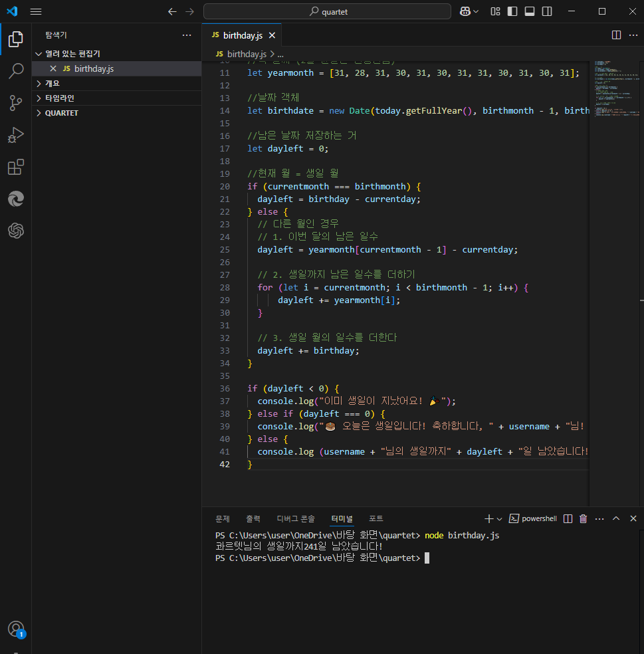Toggle the bottom panel layout button

click(x=530, y=11)
